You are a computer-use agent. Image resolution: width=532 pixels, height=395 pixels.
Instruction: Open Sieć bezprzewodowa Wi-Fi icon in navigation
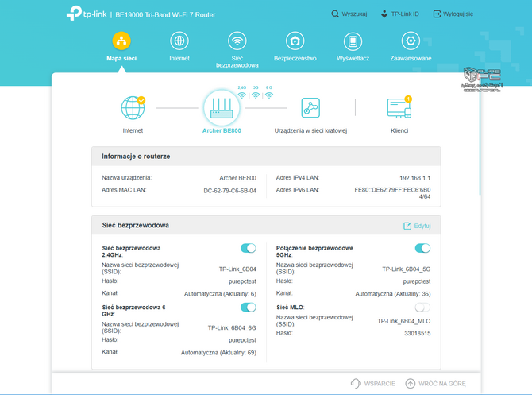237,41
